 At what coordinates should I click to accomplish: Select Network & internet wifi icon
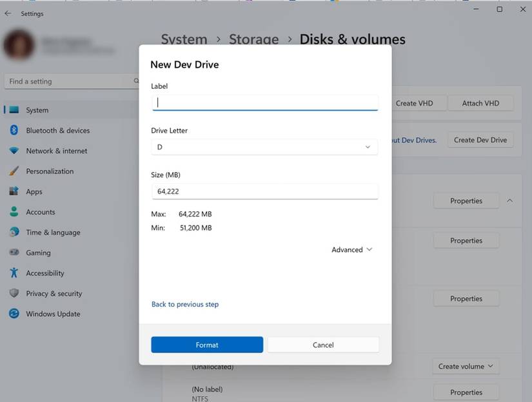pyautogui.click(x=14, y=151)
